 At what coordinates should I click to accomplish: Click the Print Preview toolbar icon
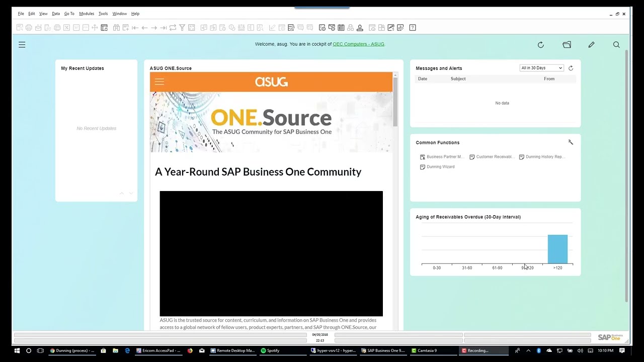pyautogui.click(x=20, y=28)
